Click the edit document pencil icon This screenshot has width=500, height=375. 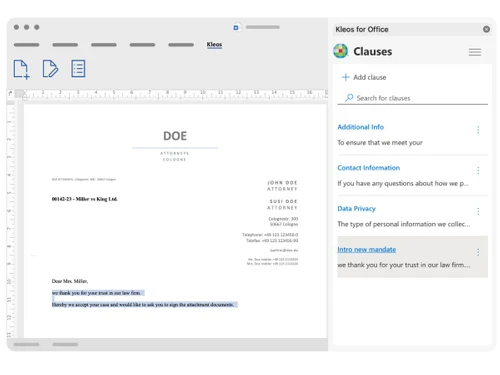pyautogui.click(x=50, y=69)
